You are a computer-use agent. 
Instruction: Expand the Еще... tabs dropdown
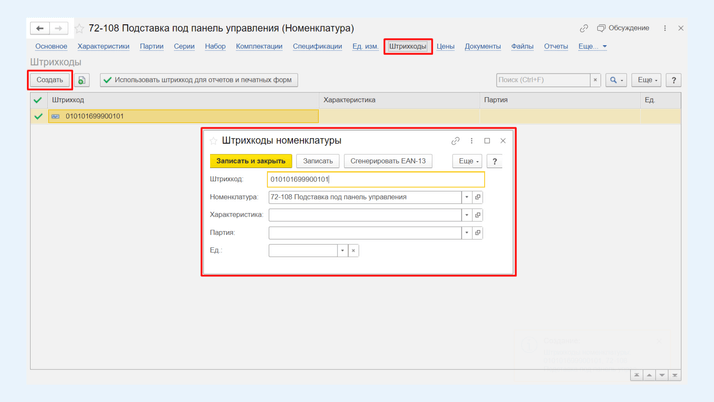[592, 46]
